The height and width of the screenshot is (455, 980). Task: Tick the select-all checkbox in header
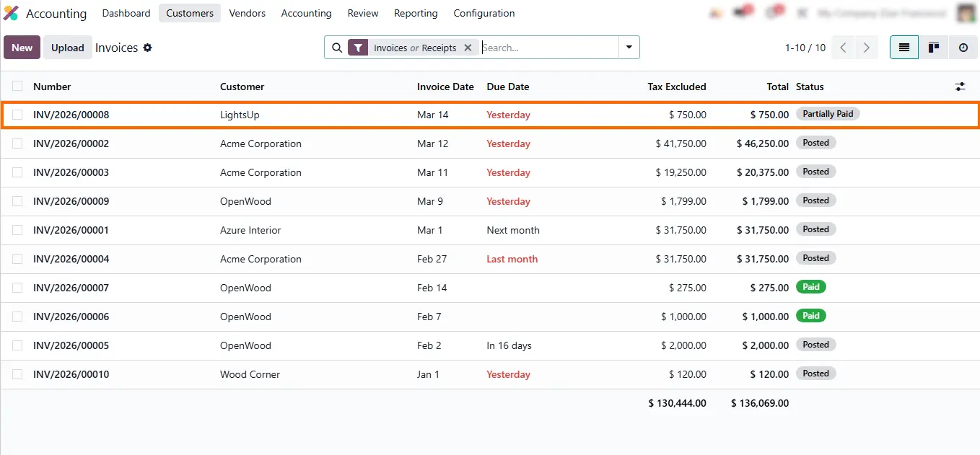pos(17,87)
